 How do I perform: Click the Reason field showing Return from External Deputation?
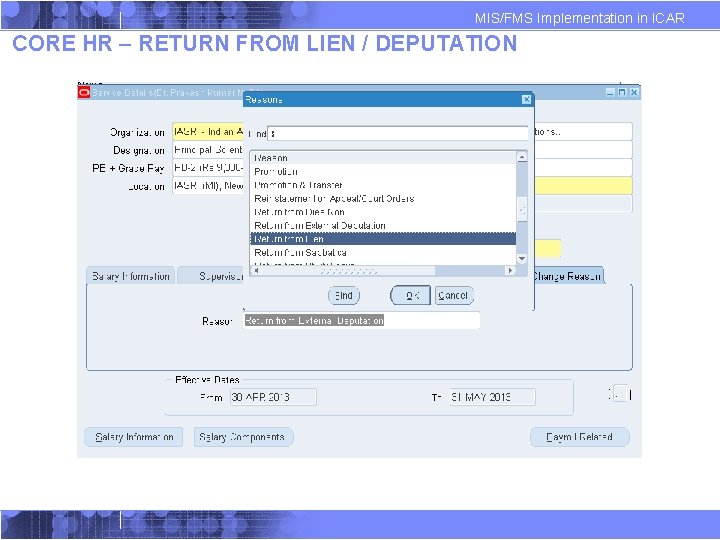click(361, 321)
